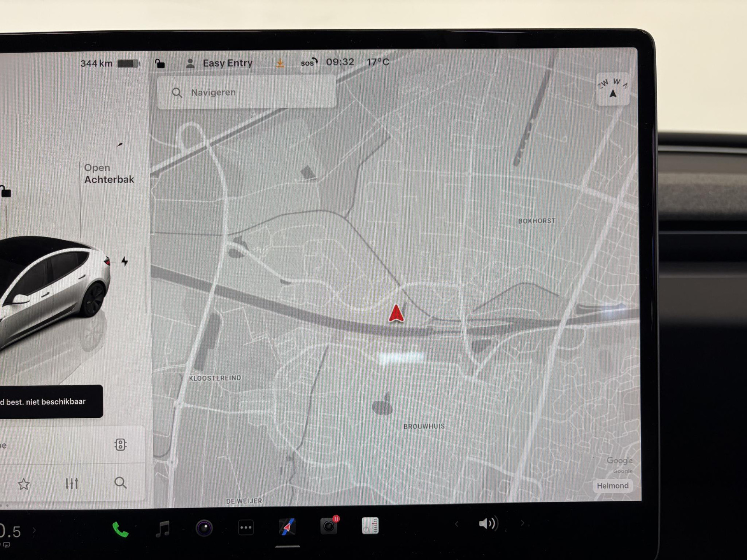Open the equalizer sliders tab
Screen dimensions: 747x560
[72, 483]
